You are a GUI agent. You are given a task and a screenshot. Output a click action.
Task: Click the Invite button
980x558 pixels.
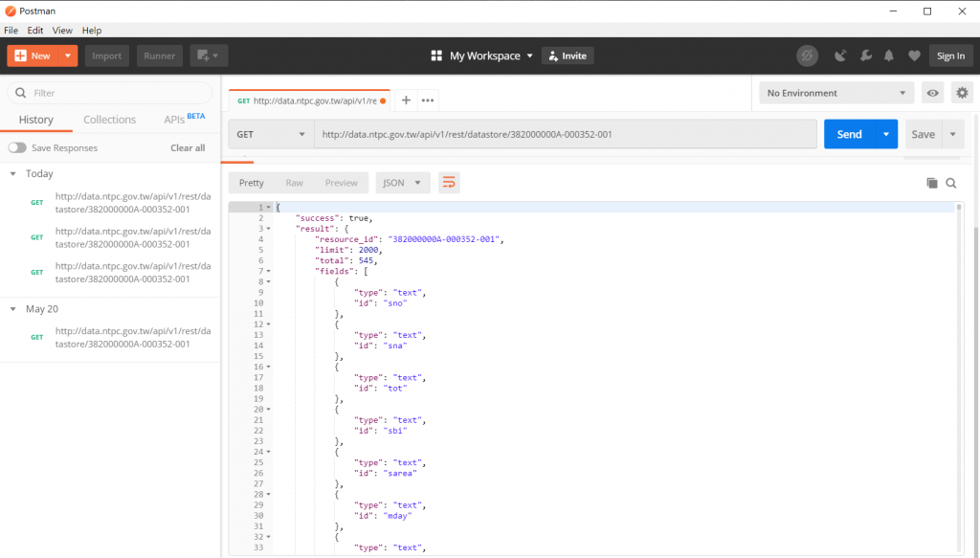pos(568,56)
